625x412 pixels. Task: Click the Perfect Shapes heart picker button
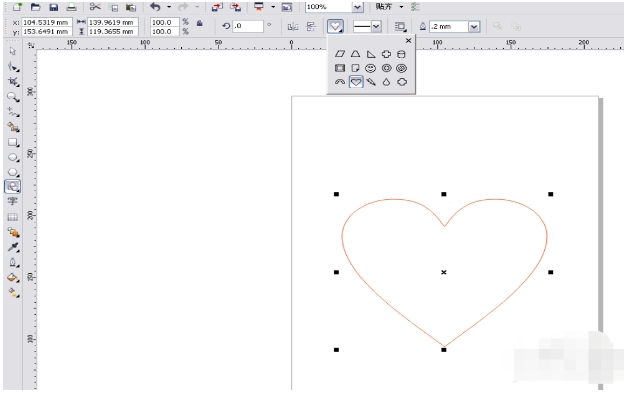click(335, 27)
